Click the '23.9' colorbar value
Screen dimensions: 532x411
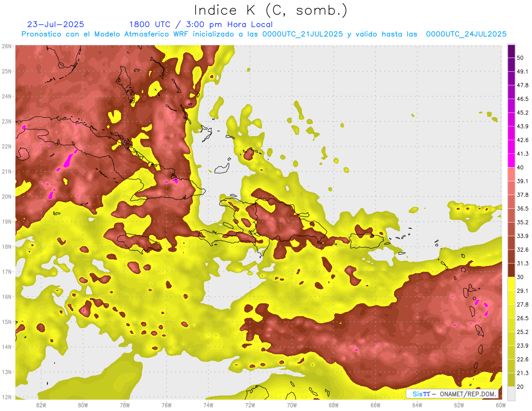[523, 345]
